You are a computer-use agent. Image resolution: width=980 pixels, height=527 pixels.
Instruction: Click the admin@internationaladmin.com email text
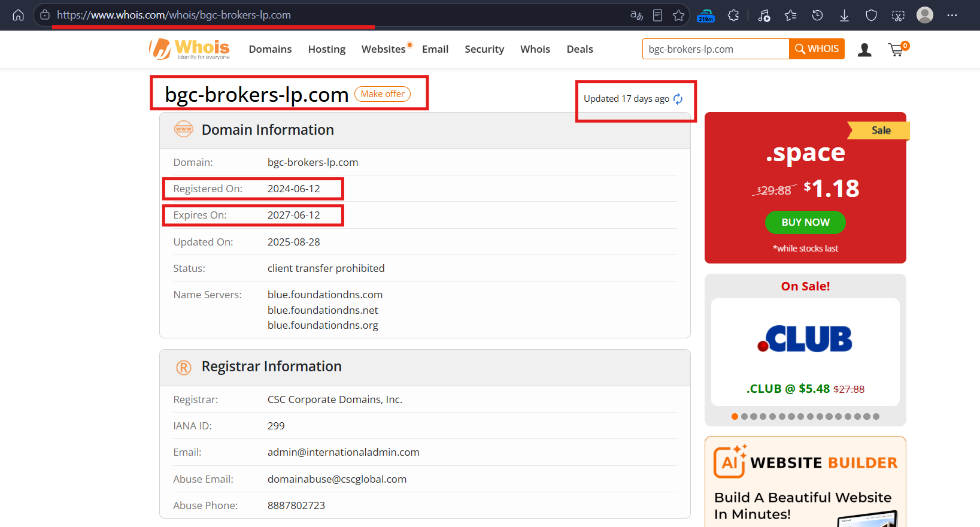[x=344, y=452]
